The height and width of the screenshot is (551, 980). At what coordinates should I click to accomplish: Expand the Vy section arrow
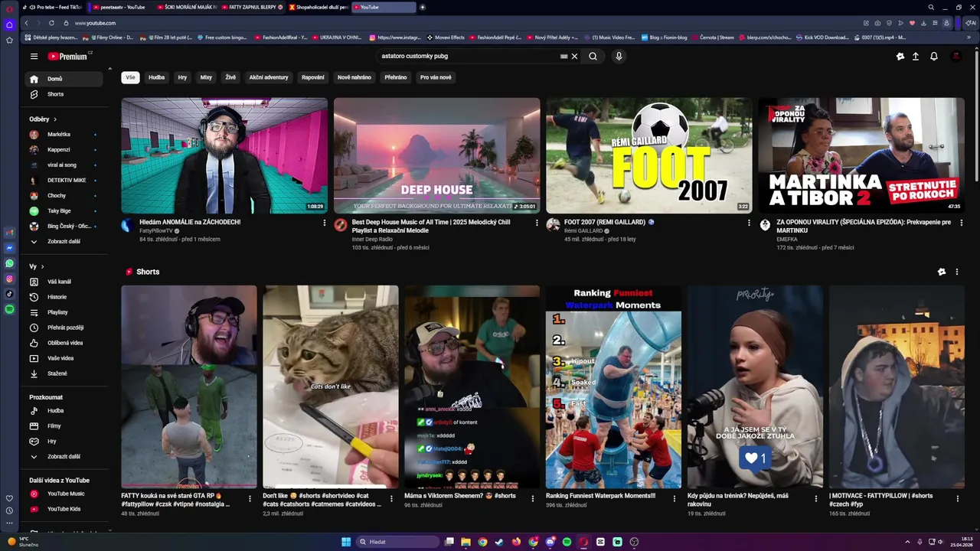[x=42, y=266]
